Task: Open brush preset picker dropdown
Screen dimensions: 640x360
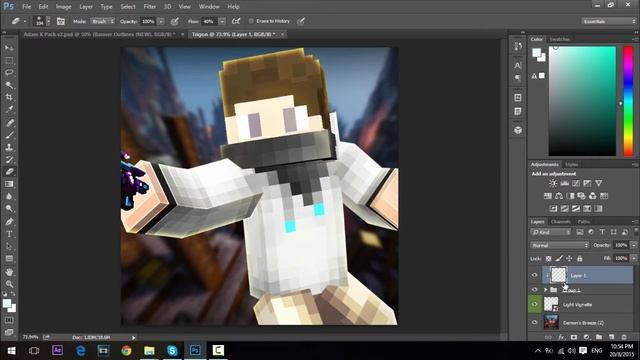Action: click(48, 21)
